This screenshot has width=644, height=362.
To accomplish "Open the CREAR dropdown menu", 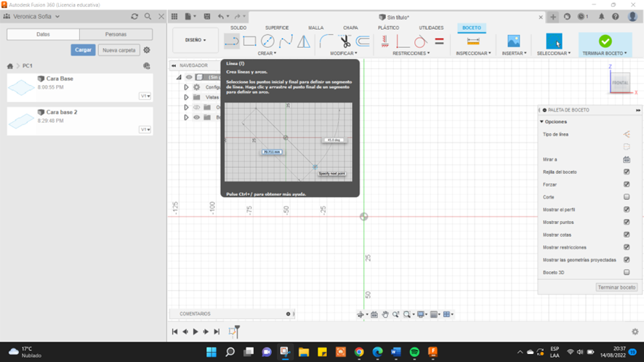I will (x=267, y=53).
